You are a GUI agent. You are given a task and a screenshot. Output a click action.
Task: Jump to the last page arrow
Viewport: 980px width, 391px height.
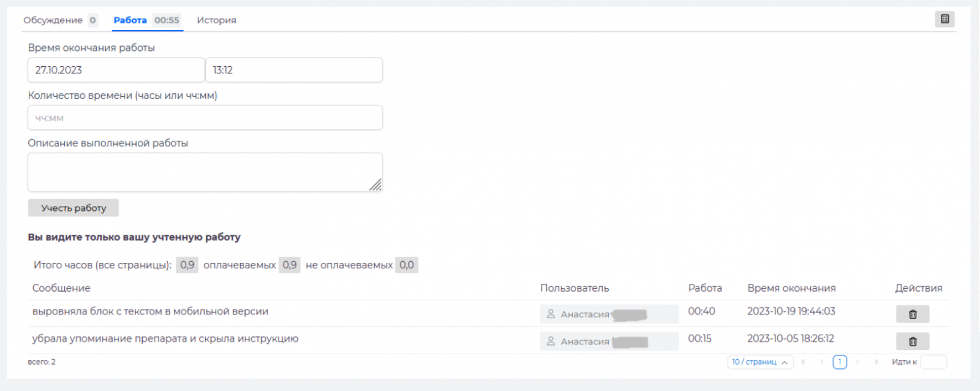pyautogui.click(x=876, y=362)
